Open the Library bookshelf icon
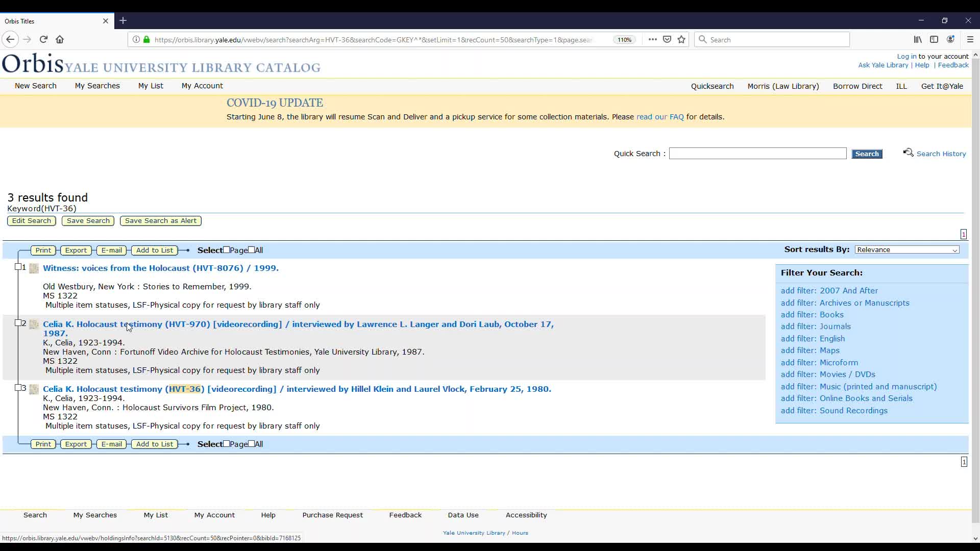The height and width of the screenshot is (551, 980). click(x=918, y=39)
